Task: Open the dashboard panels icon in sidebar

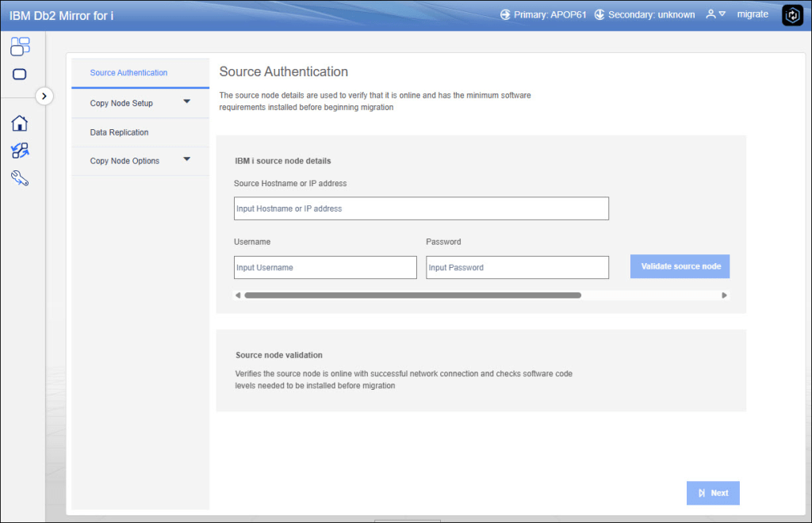Action: tap(20, 46)
